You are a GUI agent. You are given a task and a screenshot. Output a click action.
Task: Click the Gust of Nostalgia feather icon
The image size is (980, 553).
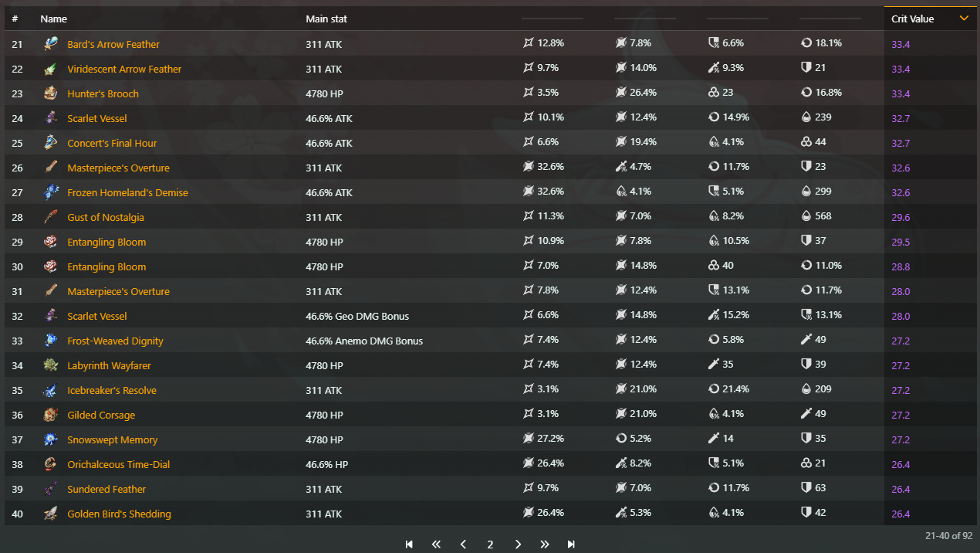click(x=51, y=217)
